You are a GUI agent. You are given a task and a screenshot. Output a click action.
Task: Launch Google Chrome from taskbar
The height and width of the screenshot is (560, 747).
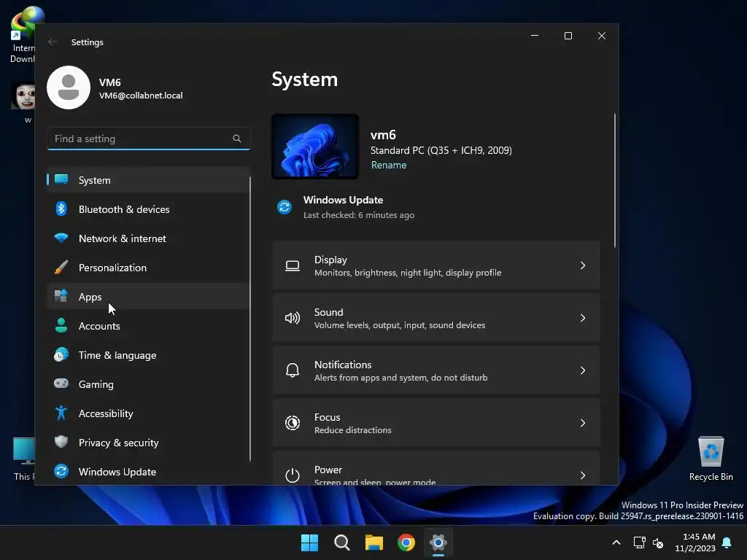pyautogui.click(x=406, y=542)
